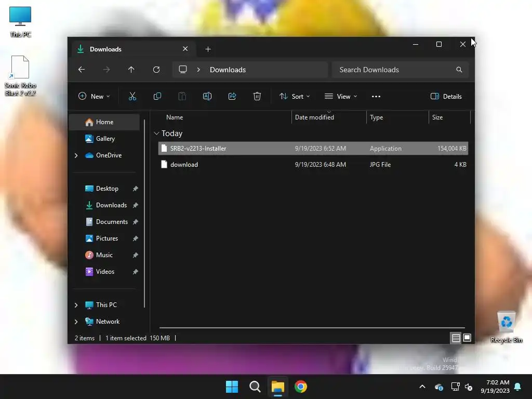The height and width of the screenshot is (399, 532).
Task: Select This PC desktop icon
Action: tap(20, 21)
